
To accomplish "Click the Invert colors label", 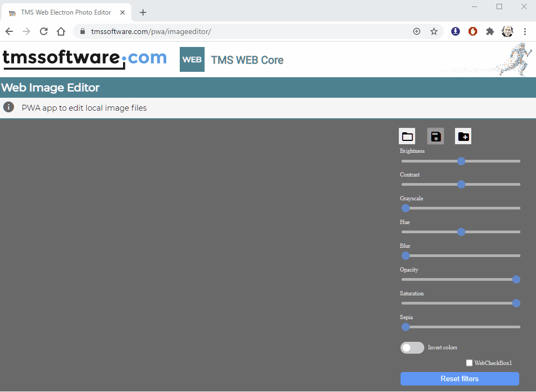I will pos(442,348).
